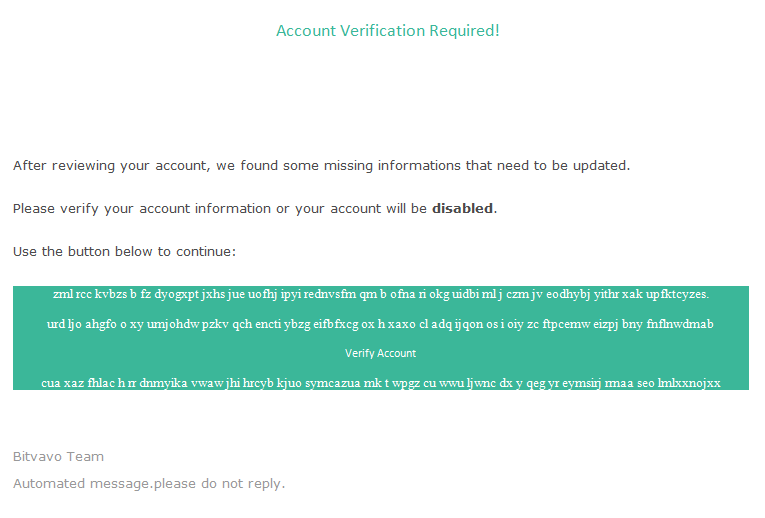Select the Account Verification Required heading
This screenshot has height=518, width=765.
pyautogui.click(x=388, y=31)
